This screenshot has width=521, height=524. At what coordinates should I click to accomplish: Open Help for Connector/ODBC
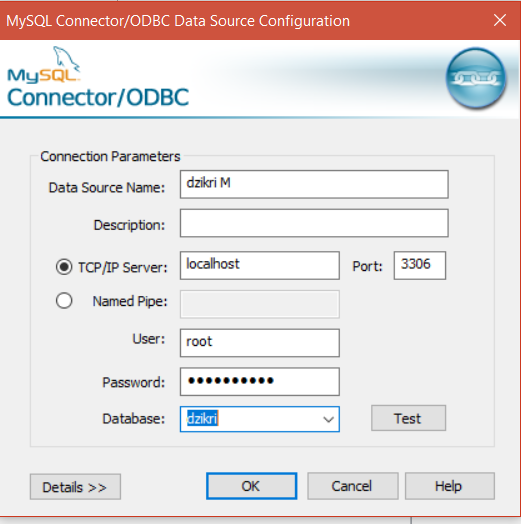coord(449,486)
